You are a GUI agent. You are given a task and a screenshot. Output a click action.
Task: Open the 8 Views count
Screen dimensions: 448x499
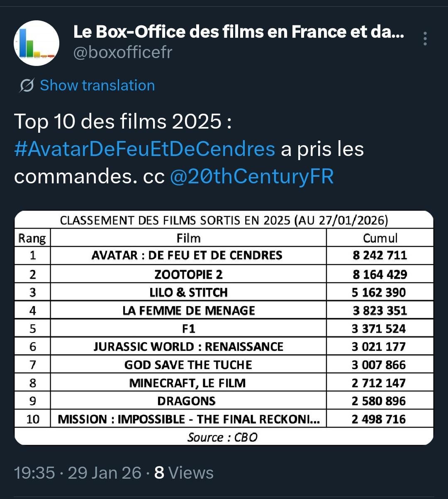tap(184, 473)
